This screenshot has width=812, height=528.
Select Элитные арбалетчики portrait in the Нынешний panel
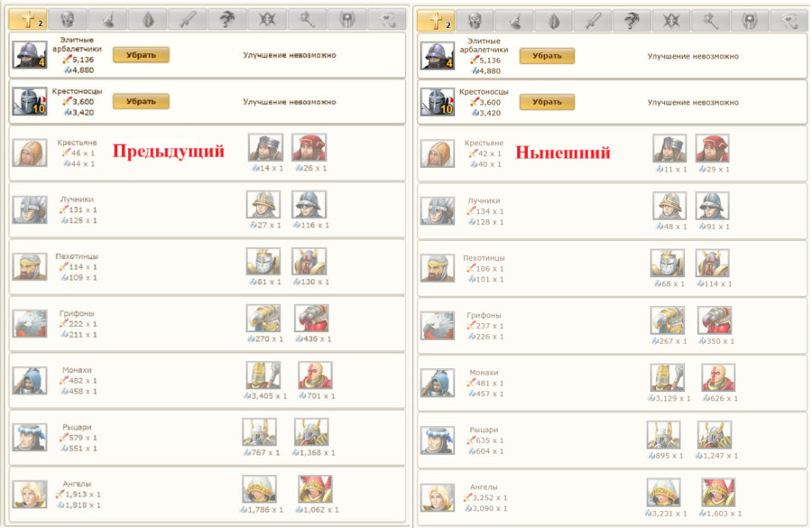pyautogui.click(x=438, y=56)
